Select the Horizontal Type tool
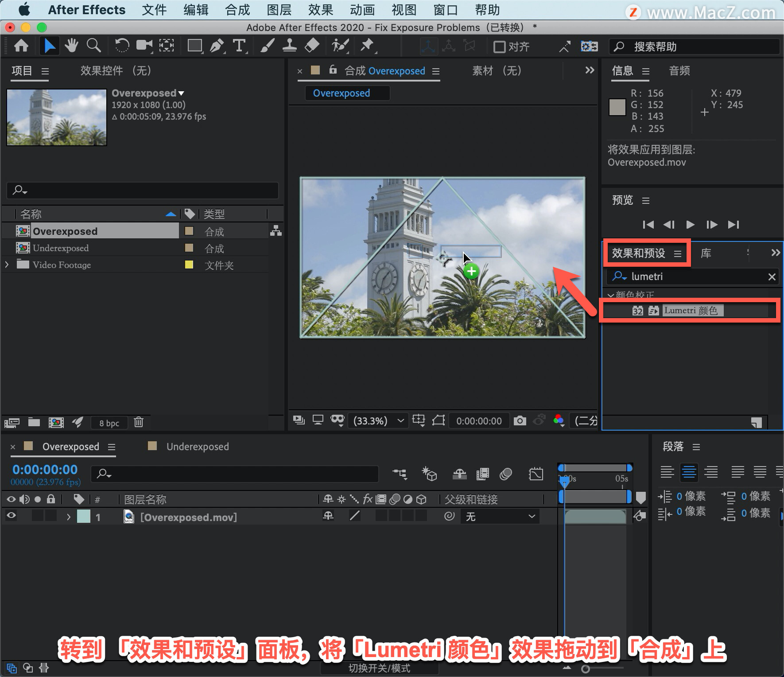The image size is (784, 677). (239, 46)
